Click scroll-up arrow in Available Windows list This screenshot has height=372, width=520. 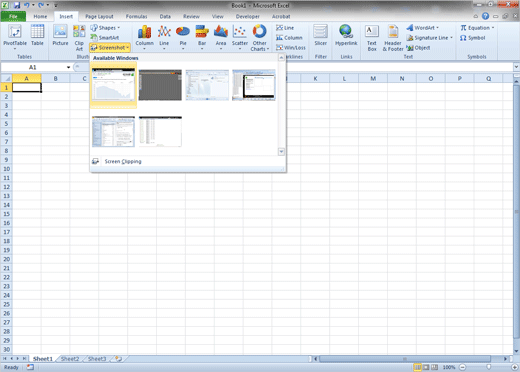coord(281,57)
